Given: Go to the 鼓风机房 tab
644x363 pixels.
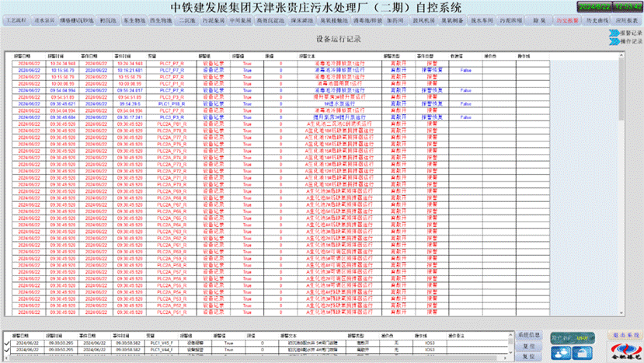Looking at the screenshot, I should pos(424,20).
